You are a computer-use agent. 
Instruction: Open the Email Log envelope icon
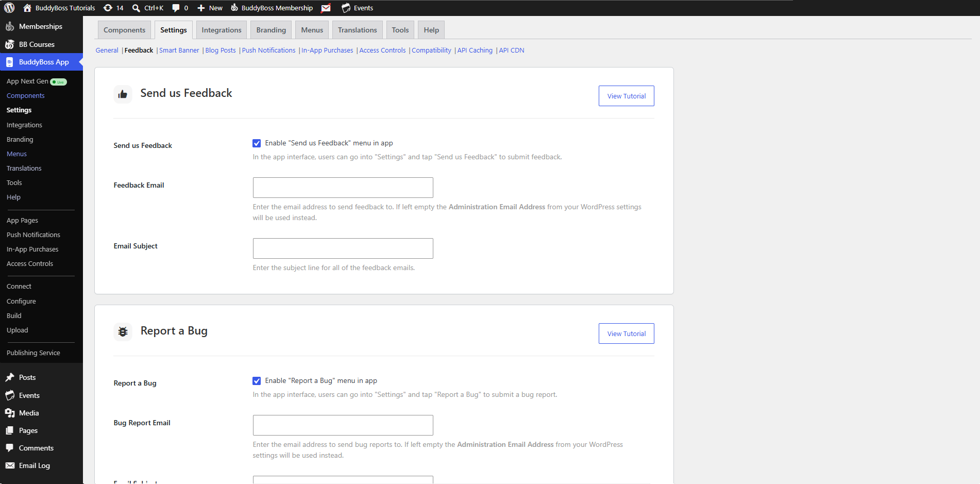click(10, 465)
